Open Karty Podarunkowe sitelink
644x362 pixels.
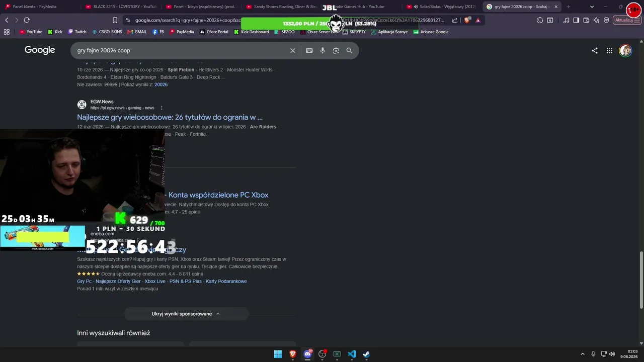point(226,282)
